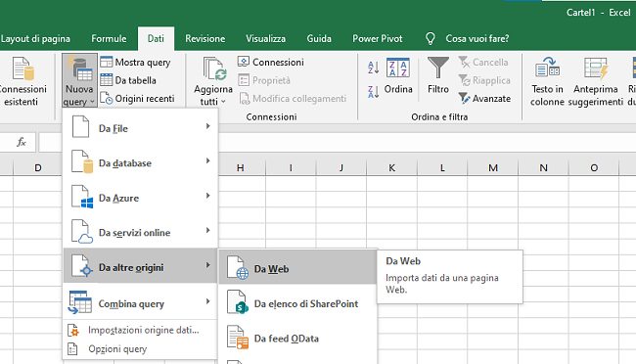Click the Cosa vuoi fare search box
636x364 pixels.
click(x=477, y=38)
